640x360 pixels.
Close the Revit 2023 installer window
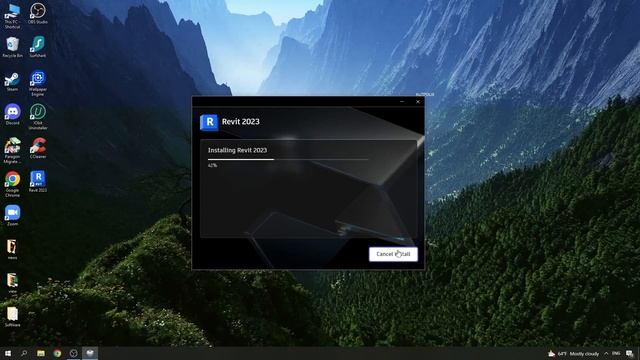click(x=418, y=102)
